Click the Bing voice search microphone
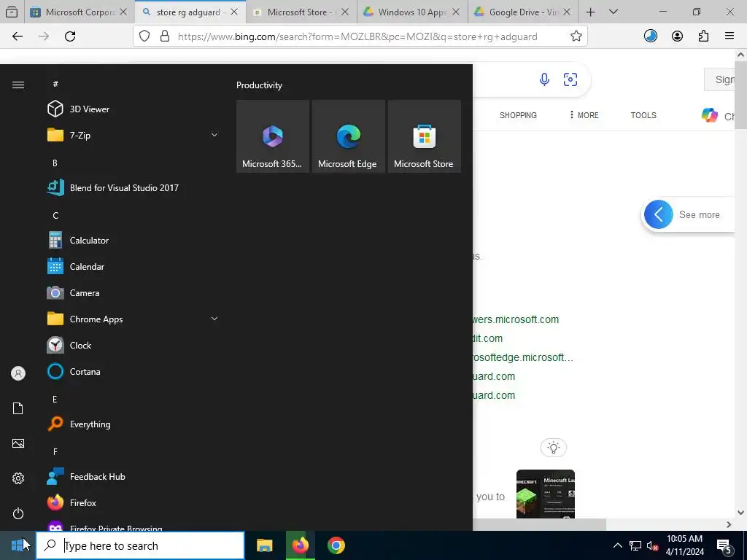This screenshot has height=560, width=747. click(544, 79)
